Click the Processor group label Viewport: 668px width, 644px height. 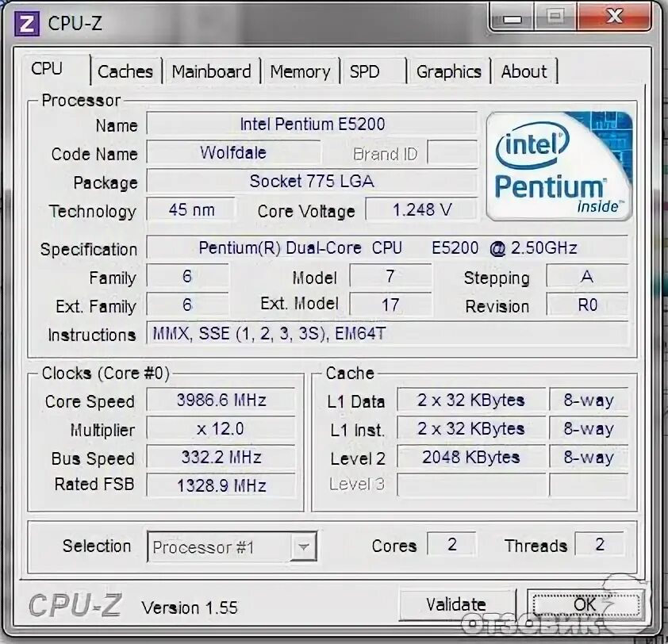pyautogui.click(x=81, y=101)
